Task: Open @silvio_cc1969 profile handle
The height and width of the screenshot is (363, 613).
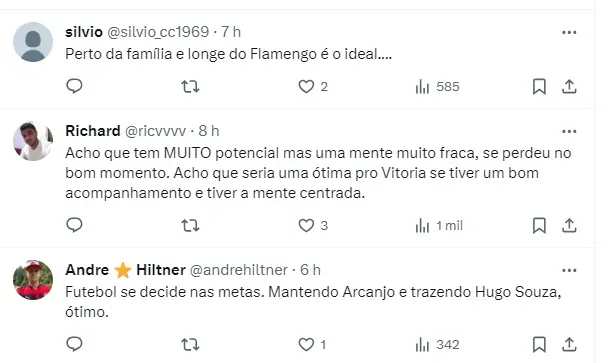Action: [x=158, y=32]
